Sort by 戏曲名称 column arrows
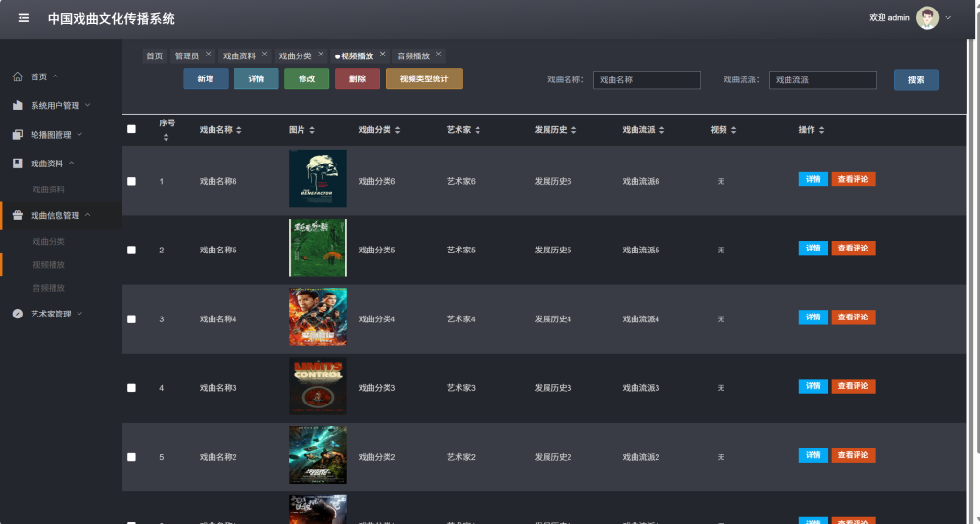980x524 pixels. coord(238,130)
